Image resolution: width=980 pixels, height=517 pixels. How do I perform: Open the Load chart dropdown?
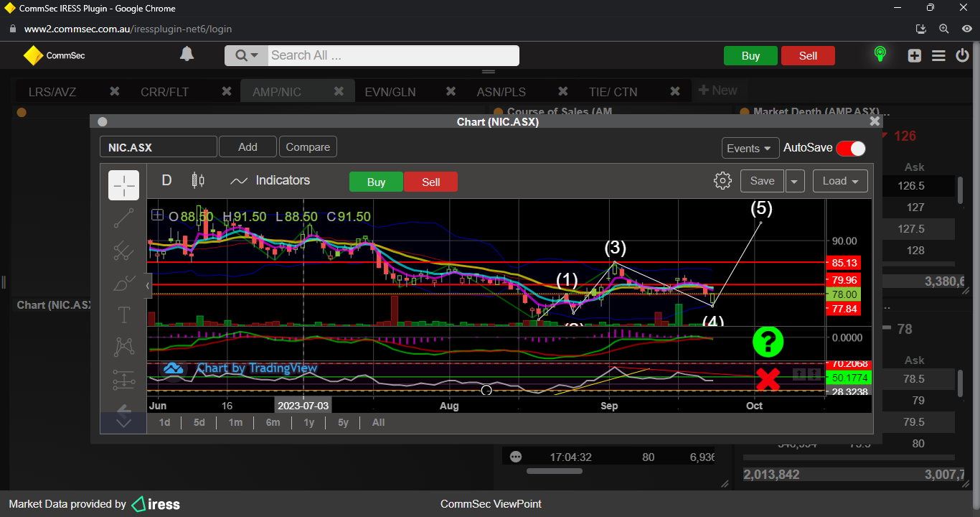click(839, 181)
